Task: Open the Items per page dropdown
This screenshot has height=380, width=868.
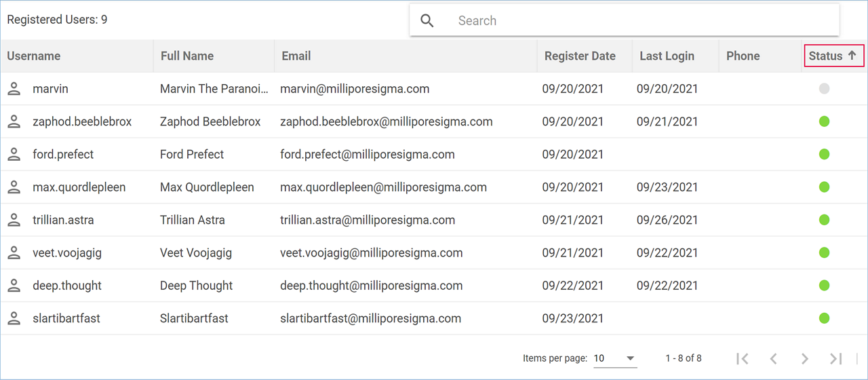Action: (x=614, y=358)
